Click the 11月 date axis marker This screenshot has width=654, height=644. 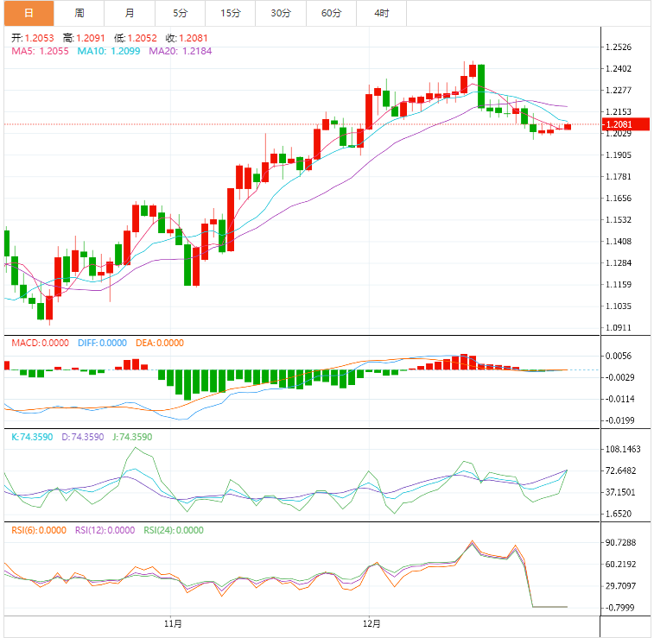(x=172, y=622)
